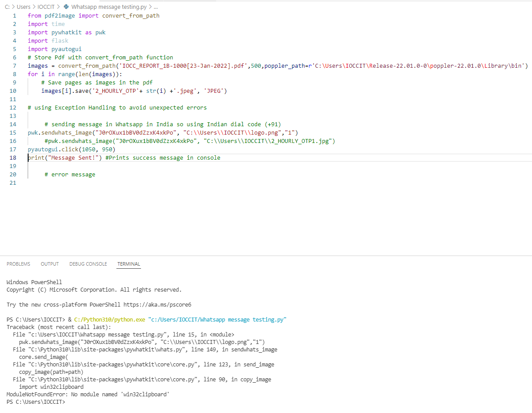Click line number 15 in the editor gutter
532x413 pixels.
click(14, 132)
